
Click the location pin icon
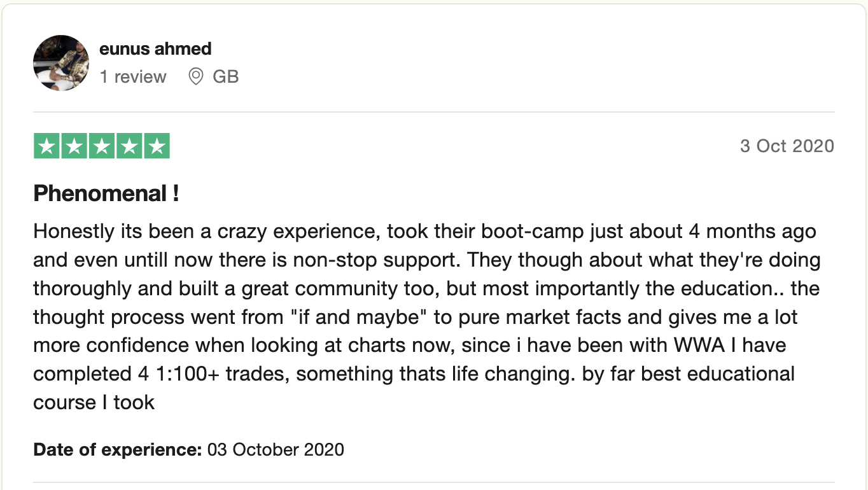coord(196,77)
